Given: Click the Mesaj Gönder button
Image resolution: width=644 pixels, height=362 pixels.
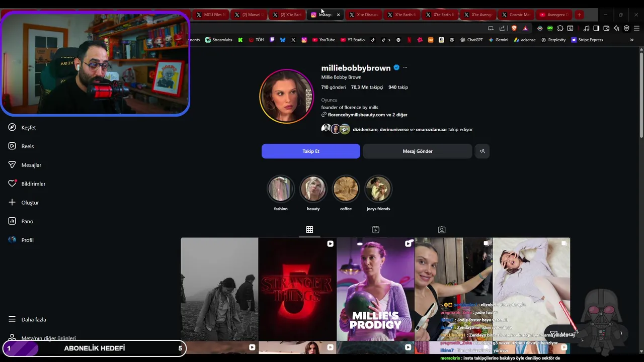Looking at the screenshot, I should pyautogui.click(x=418, y=151).
